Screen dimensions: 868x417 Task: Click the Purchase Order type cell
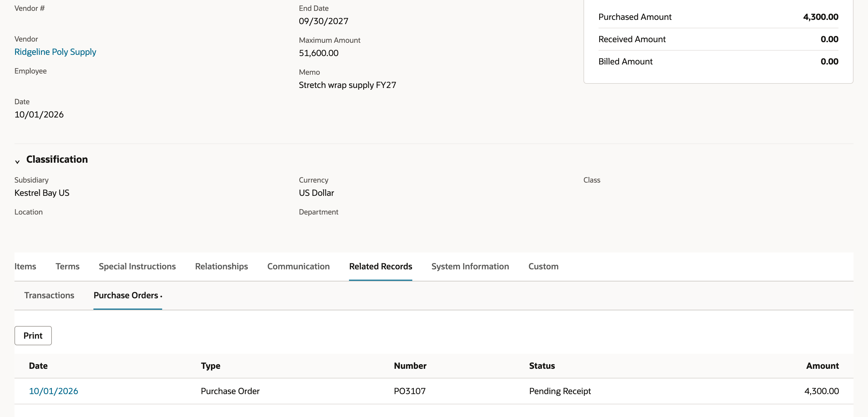click(x=230, y=391)
